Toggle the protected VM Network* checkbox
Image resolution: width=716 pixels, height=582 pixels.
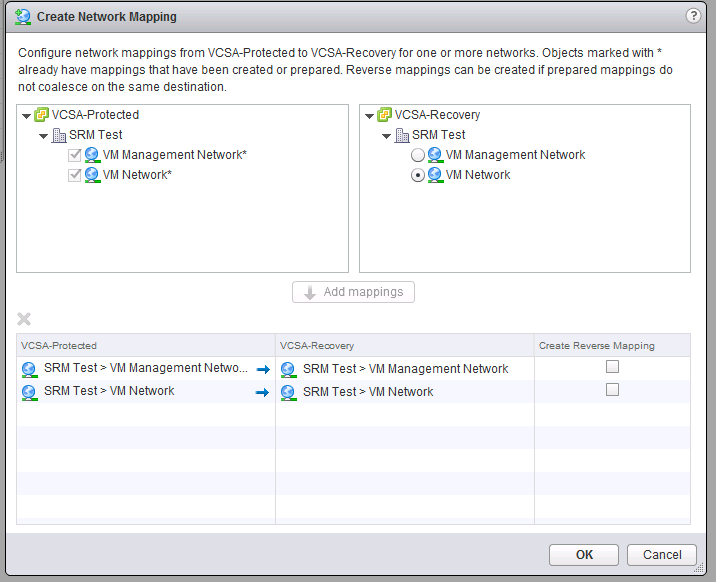[75, 175]
